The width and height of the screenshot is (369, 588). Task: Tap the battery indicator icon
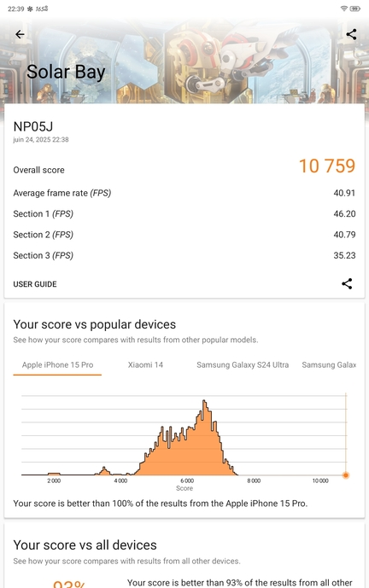coord(354,9)
